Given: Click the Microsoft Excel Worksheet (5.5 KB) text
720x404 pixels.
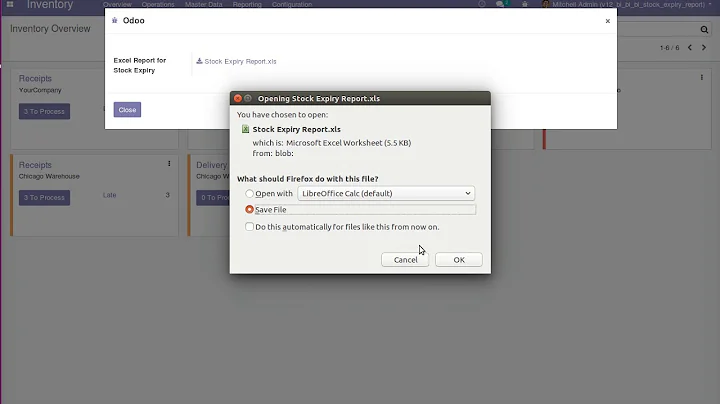Looking at the screenshot, I should [349, 143].
